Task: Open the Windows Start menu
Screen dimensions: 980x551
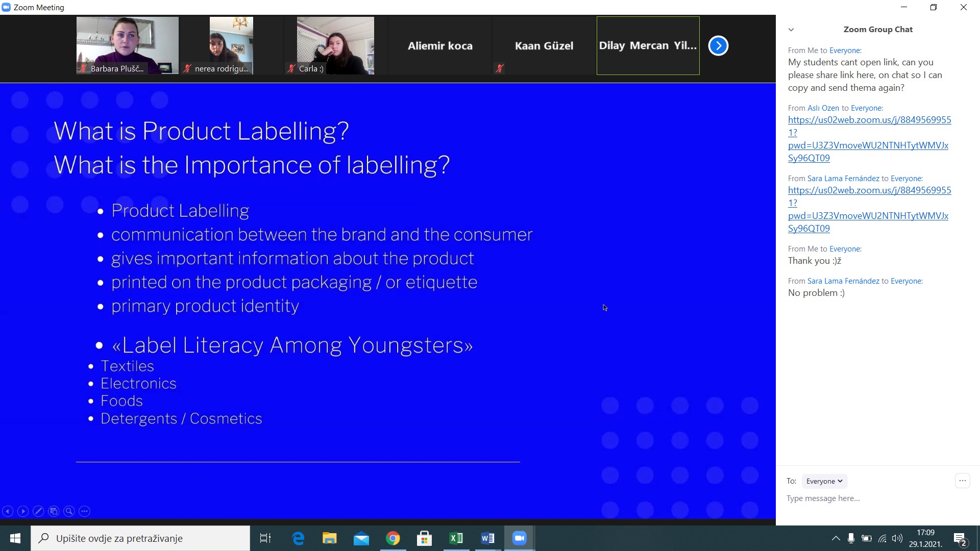Action: pos(15,538)
